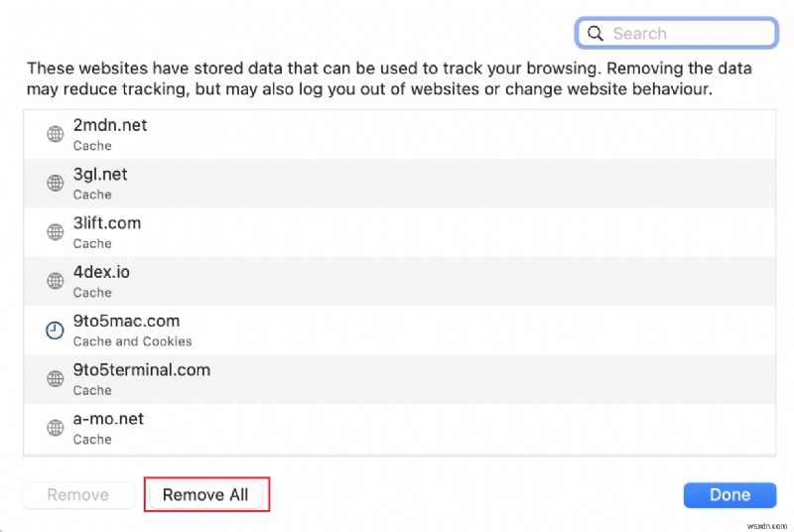The height and width of the screenshot is (532, 794).
Task: Click the greyed-out Remove button
Action: pos(78,494)
